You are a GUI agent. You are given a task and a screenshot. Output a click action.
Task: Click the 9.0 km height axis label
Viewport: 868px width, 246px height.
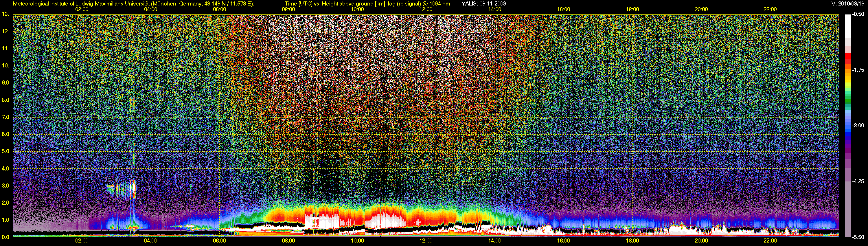point(5,82)
